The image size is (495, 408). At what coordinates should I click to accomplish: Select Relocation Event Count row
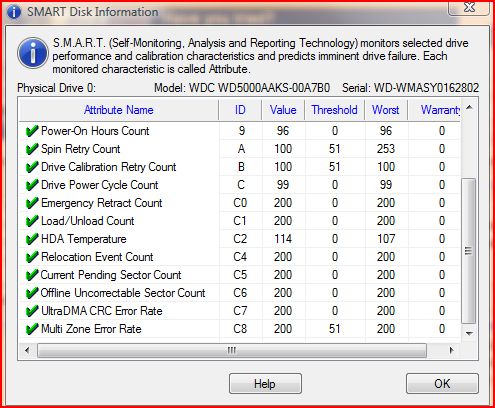click(x=240, y=257)
